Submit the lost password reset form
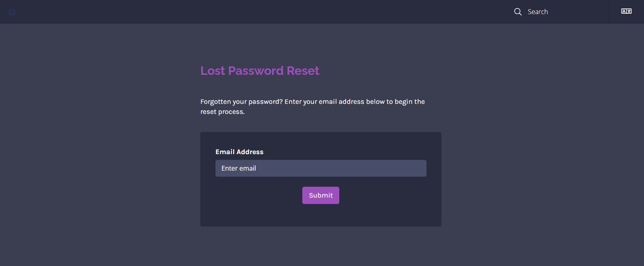This screenshot has width=644, height=266. [x=321, y=195]
